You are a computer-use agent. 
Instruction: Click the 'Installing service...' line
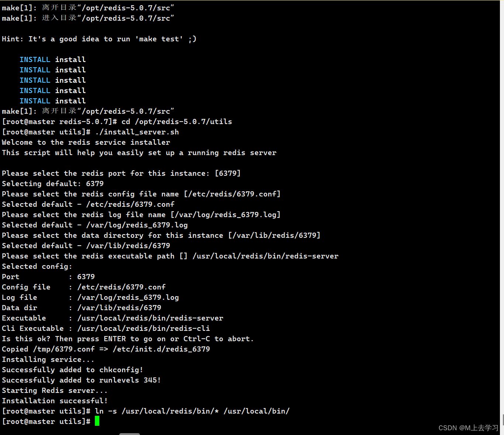(x=48, y=359)
